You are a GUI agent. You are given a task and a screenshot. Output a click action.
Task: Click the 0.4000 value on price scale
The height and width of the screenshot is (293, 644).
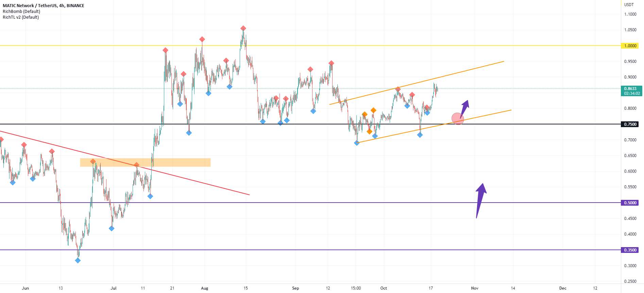pos(630,234)
